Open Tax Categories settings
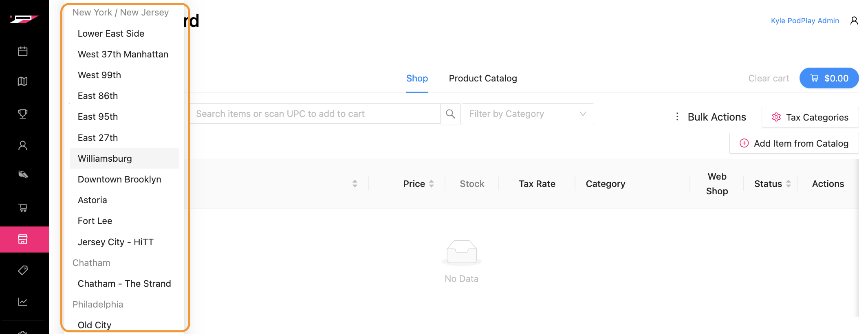Viewport: 868px width, 334px height. [x=810, y=117]
